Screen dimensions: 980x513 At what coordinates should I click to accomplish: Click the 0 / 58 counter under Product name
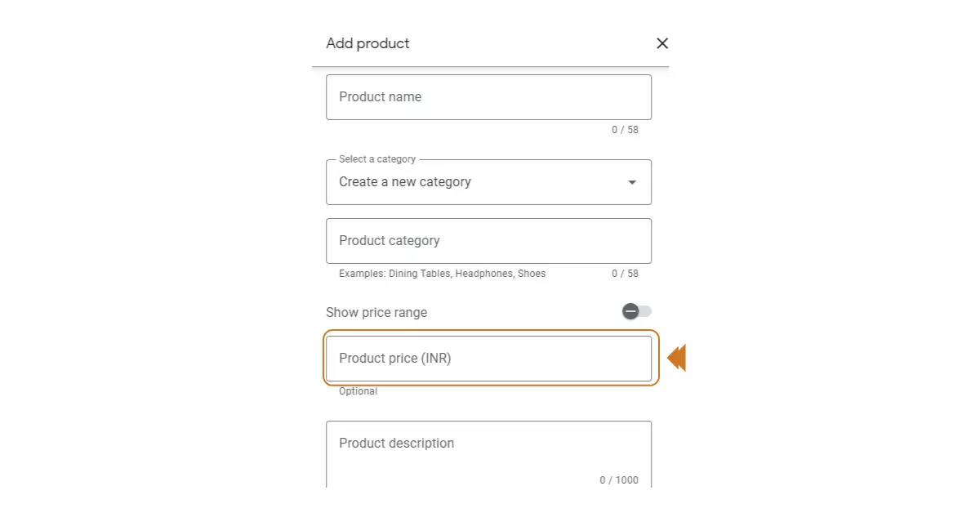coord(625,130)
